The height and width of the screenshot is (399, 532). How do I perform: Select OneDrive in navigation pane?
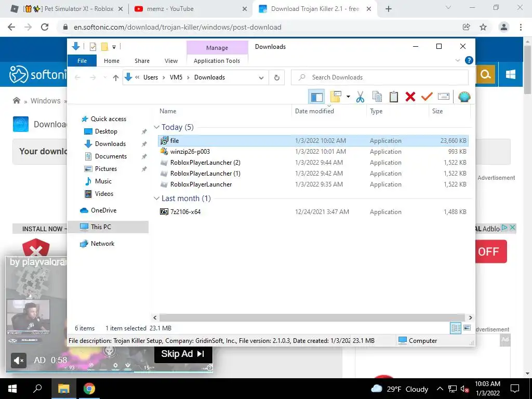pos(103,210)
